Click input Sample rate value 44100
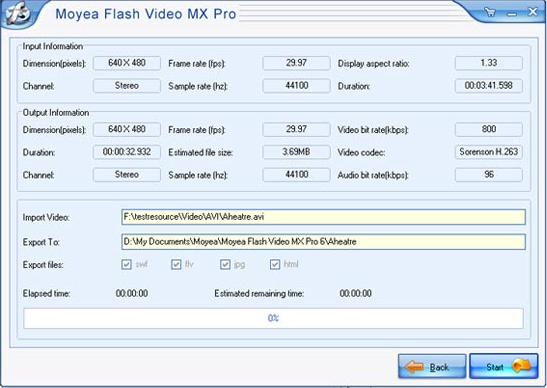The image size is (547, 388). pos(297,86)
